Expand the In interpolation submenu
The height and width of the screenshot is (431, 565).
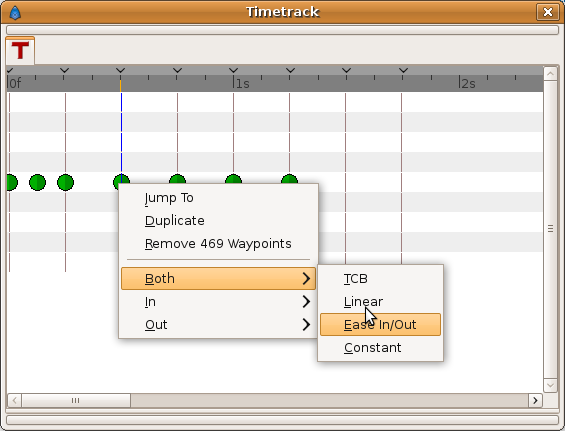[218, 302]
